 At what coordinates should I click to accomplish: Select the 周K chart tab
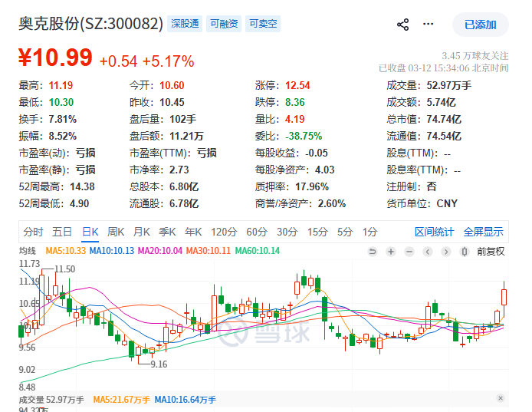pyautogui.click(x=116, y=232)
